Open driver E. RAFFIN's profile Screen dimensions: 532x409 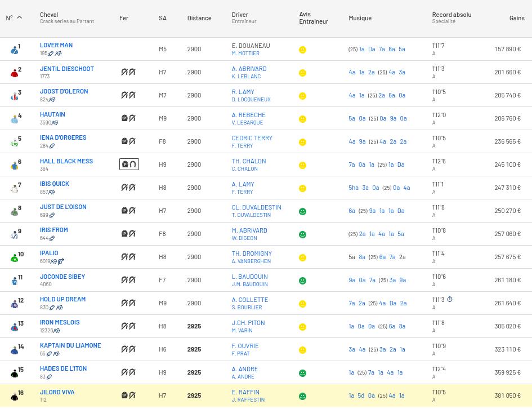click(x=245, y=392)
